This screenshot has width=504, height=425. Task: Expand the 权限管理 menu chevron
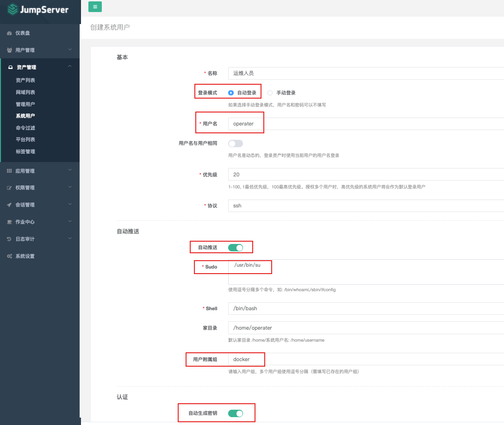pyautogui.click(x=70, y=187)
